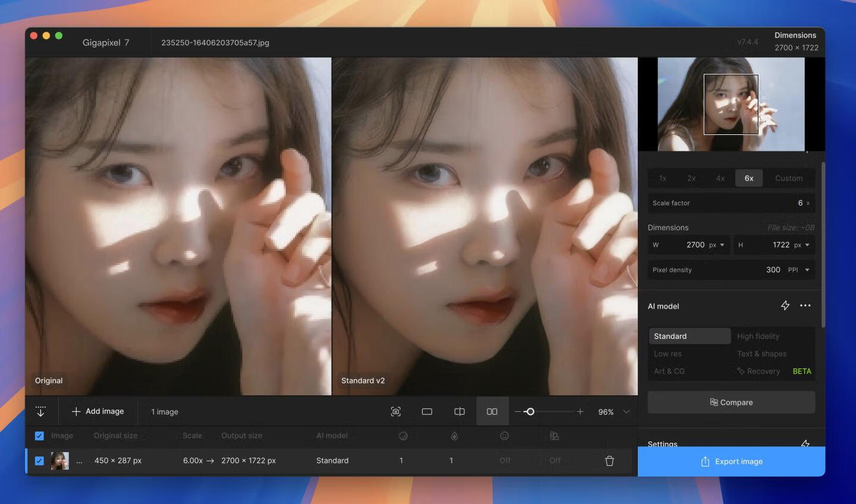Select the 2x scale tab
Viewport: 856px width, 504px height.
(691, 178)
